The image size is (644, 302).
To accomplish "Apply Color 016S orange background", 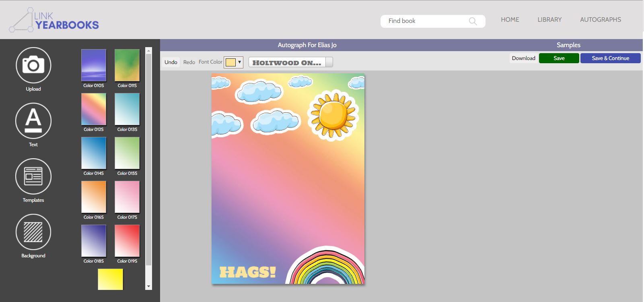I will [x=94, y=197].
